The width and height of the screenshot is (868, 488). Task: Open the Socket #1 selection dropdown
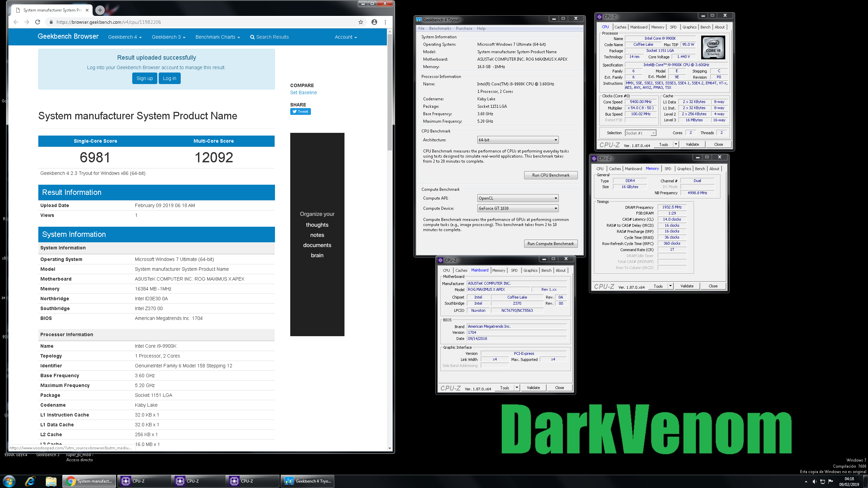(640, 133)
